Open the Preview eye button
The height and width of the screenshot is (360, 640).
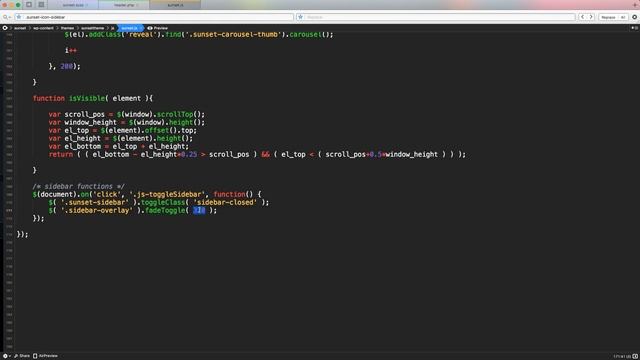pyautogui.click(x=158, y=28)
